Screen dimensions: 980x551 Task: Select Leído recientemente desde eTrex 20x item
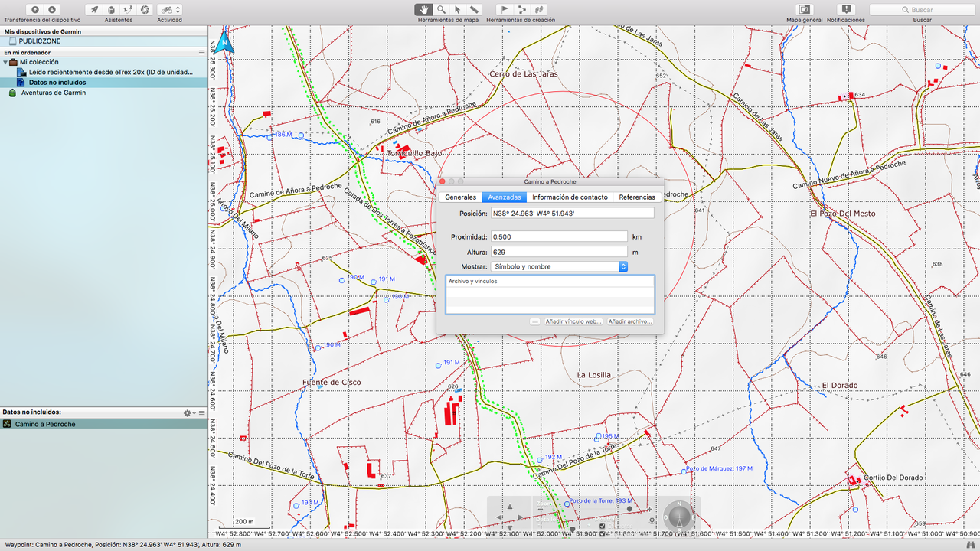pyautogui.click(x=103, y=72)
